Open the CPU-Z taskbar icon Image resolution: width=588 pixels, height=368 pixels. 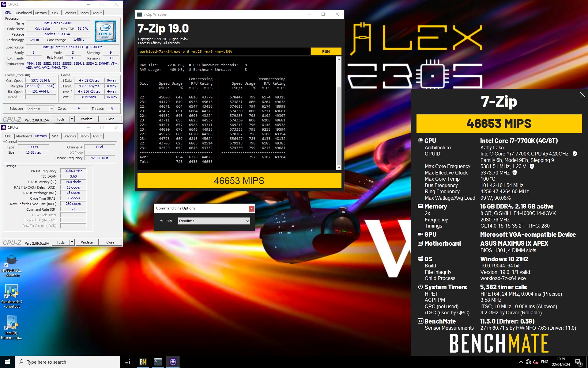click(x=173, y=362)
